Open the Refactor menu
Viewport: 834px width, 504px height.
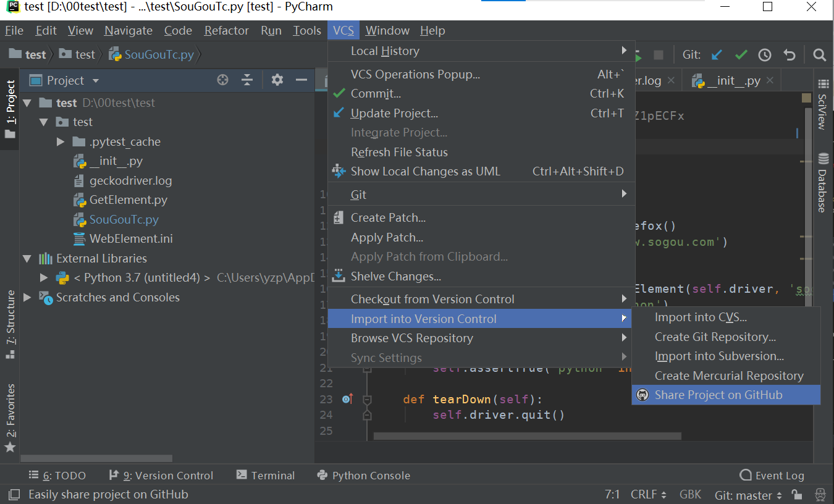click(x=227, y=30)
